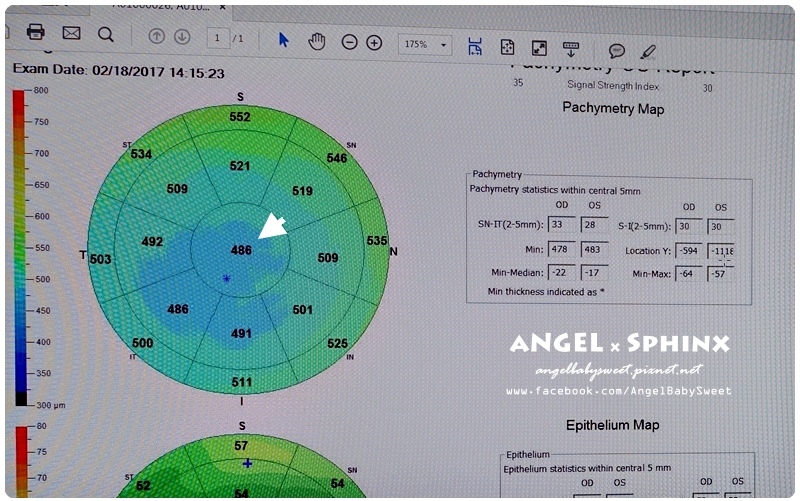The width and height of the screenshot is (800, 501).
Task: Click the Exam Date 02/18/2017 text
Action: click(118, 70)
